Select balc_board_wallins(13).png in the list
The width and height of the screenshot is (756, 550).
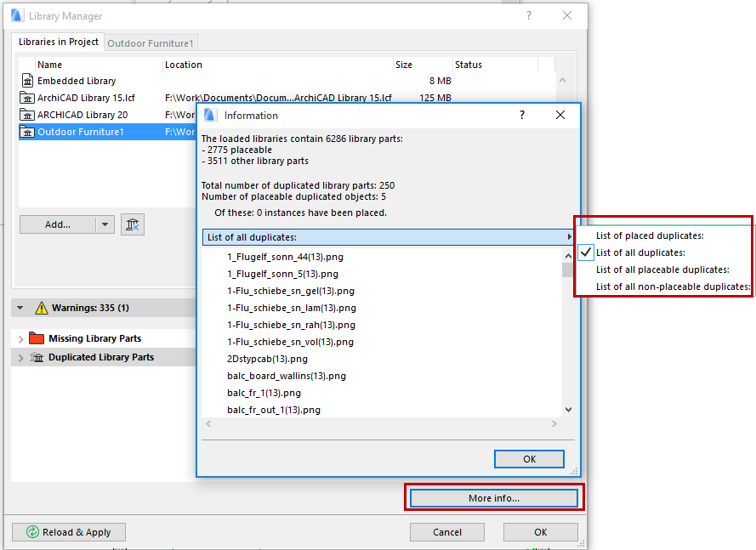287,376
